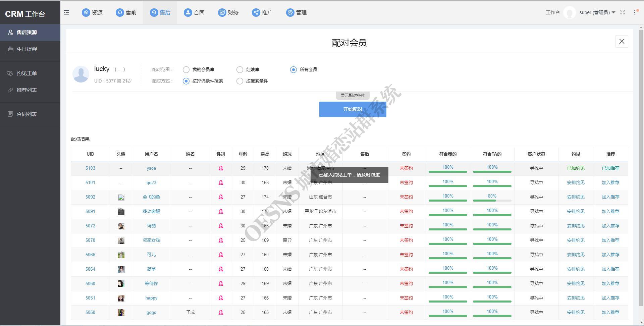Image resolution: width=644 pixels, height=326 pixels.
Task: Open the 管理 top menu
Action: point(297,12)
